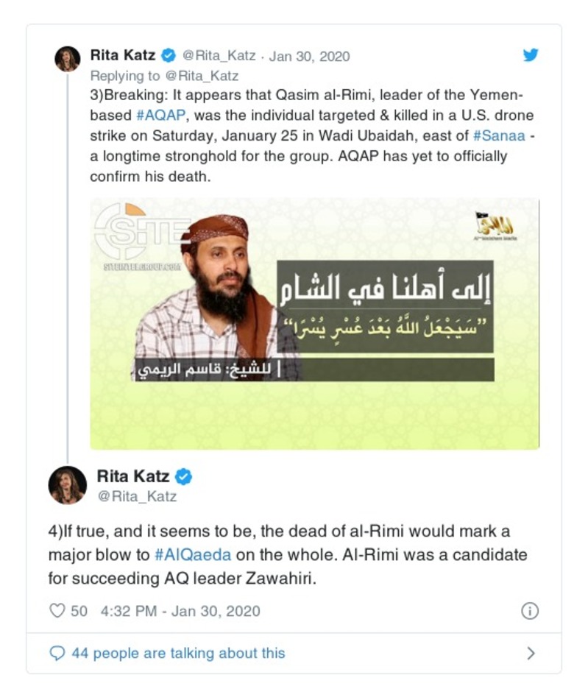588x700 pixels.
Task: Open the small avatar of the top tweet
Action: tap(67, 59)
